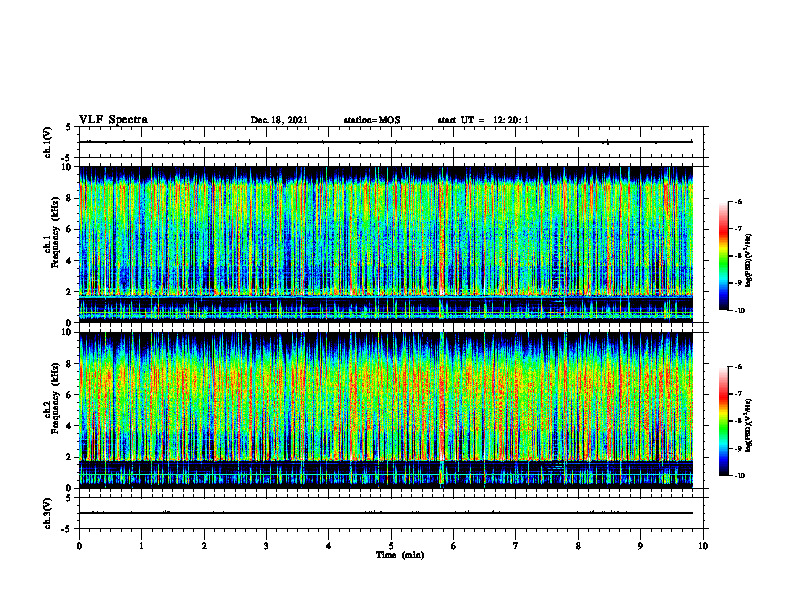Click the ch.1 voltage waveform trace

[x=386, y=142]
